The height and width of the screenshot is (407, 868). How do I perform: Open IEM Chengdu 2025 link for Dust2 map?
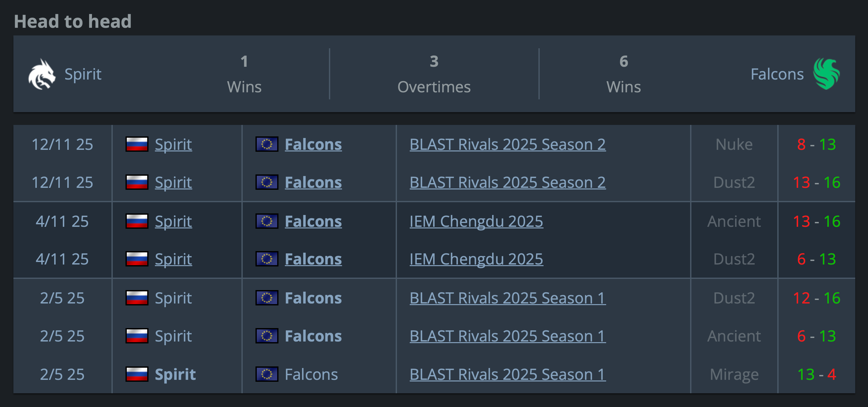476,259
